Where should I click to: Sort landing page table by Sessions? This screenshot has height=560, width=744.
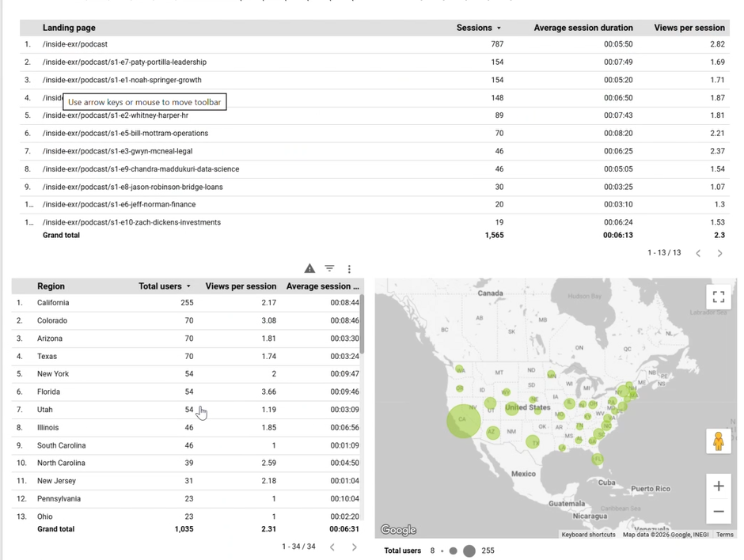tap(478, 28)
